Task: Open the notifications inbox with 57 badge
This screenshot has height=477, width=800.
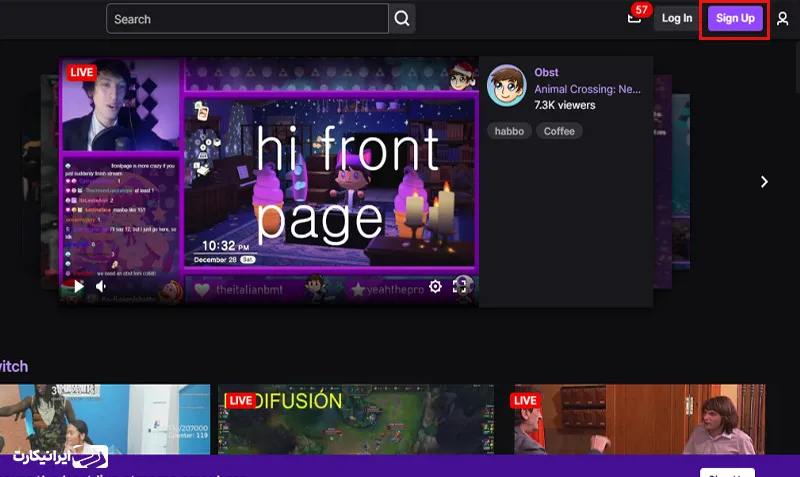Action: click(634, 18)
